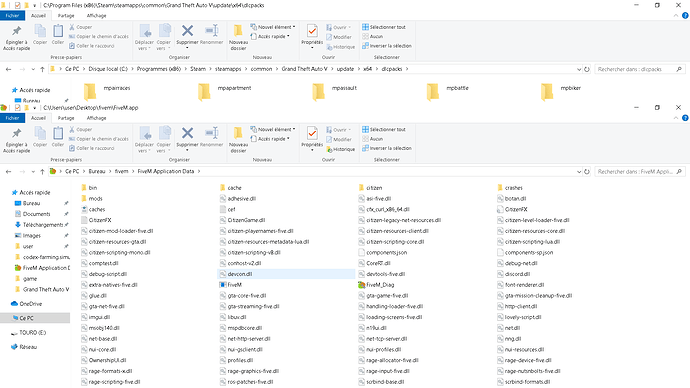Click Sélectionner tout in FiveM window
The width and height of the screenshot is (690, 388).
pos(384,129)
